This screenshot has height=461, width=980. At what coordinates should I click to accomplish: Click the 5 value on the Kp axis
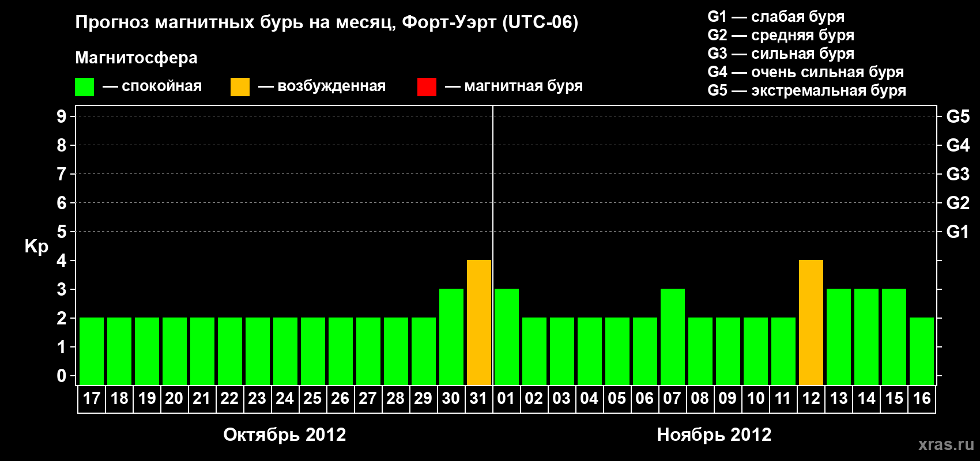pos(62,232)
